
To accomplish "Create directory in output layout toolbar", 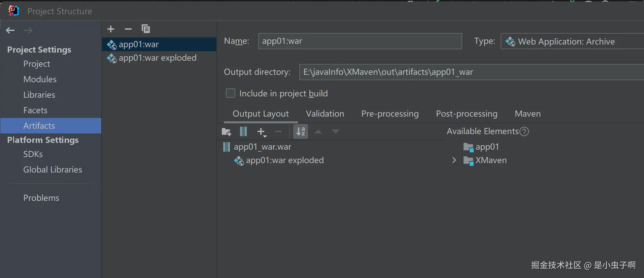I will (226, 132).
